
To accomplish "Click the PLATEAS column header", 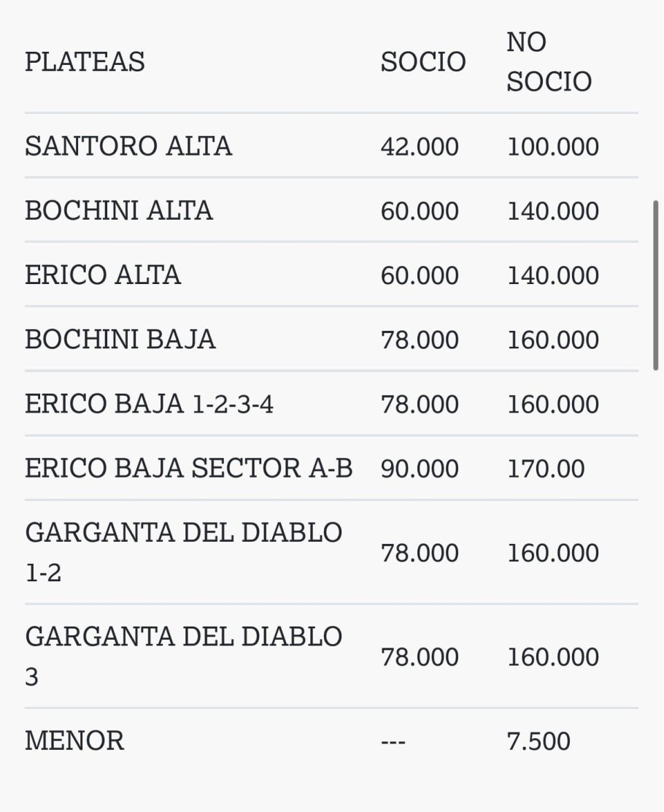I will (x=85, y=62).
